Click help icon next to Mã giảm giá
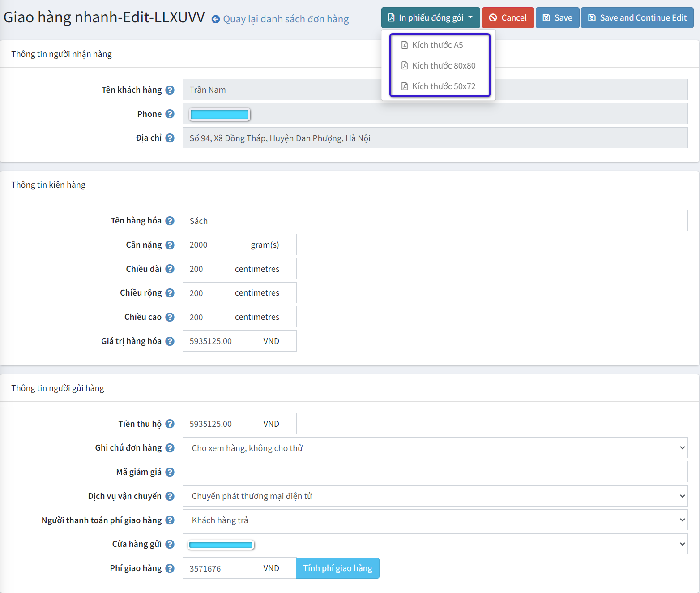 (x=170, y=472)
